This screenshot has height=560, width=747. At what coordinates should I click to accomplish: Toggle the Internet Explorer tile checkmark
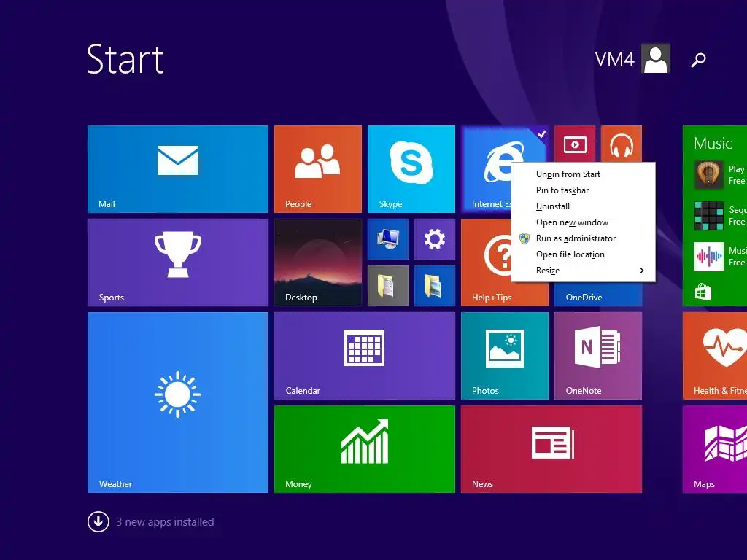pos(541,134)
